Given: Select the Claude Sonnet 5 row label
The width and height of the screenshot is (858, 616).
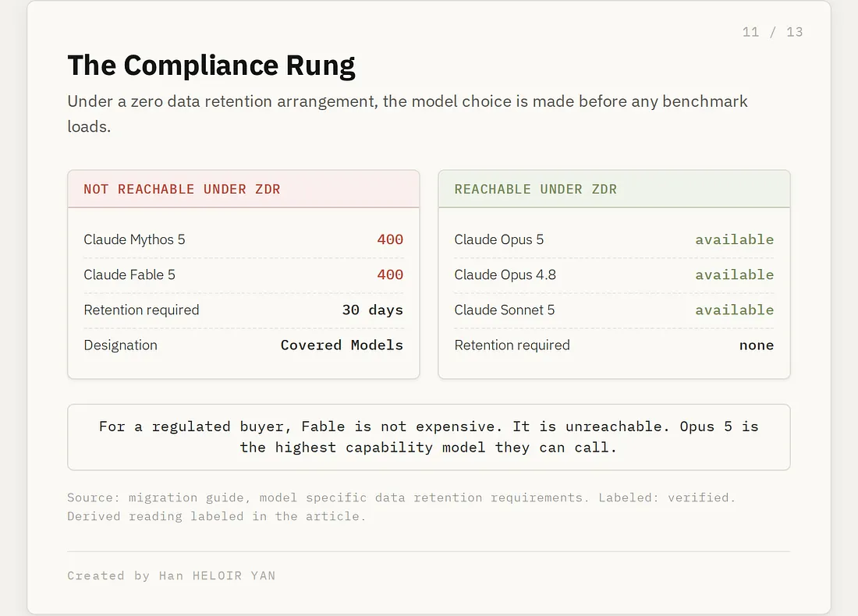Looking at the screenshot, I should [x=505, y=310].
